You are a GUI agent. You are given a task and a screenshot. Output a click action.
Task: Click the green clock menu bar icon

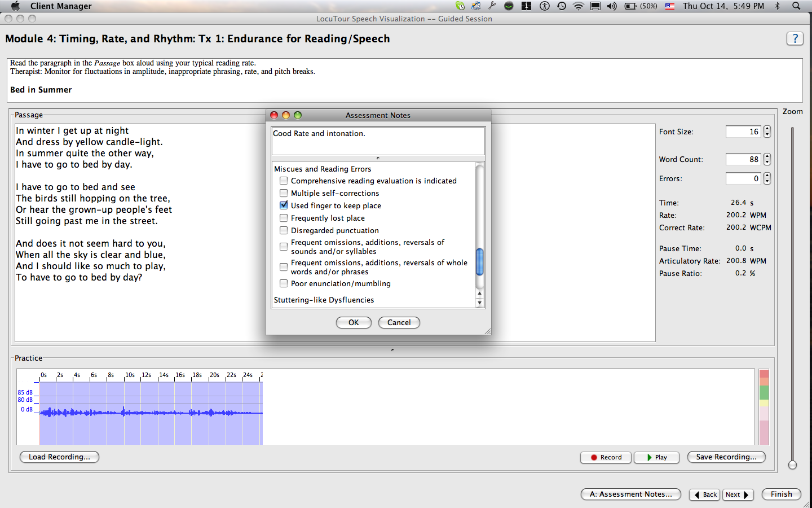[x=460, y=6]
